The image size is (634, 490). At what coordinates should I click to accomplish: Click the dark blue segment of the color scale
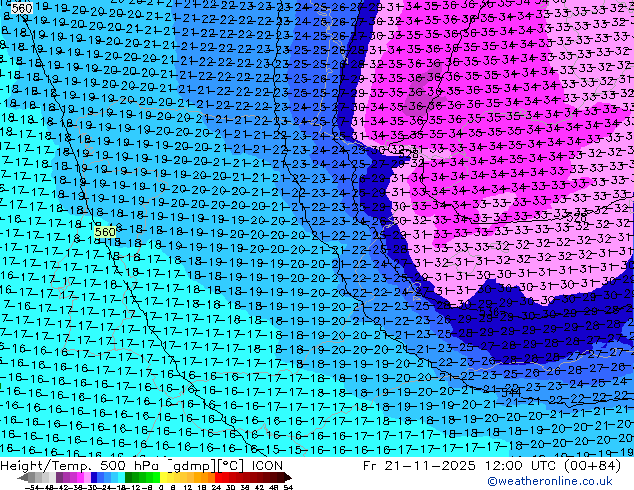click(x=94, y=477)
